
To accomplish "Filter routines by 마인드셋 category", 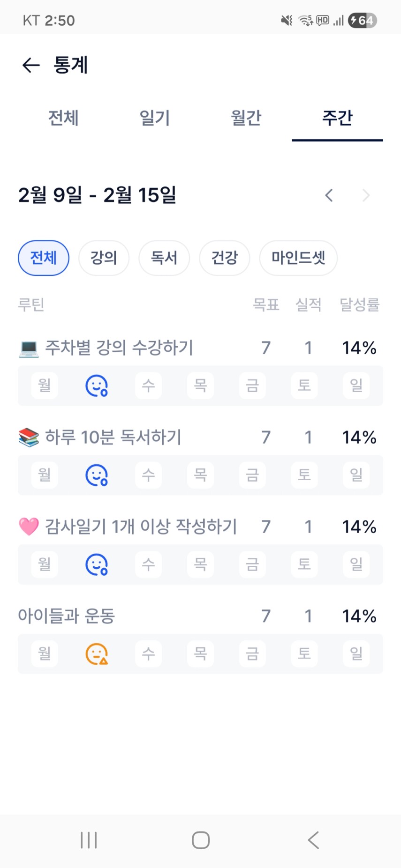I will [298, 258].
